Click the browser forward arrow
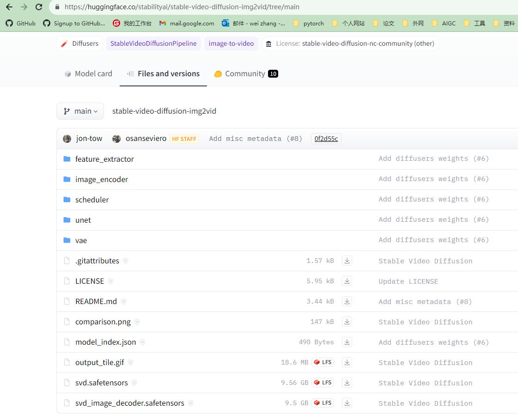Screen dimensions: 518x420 point(24,6)
